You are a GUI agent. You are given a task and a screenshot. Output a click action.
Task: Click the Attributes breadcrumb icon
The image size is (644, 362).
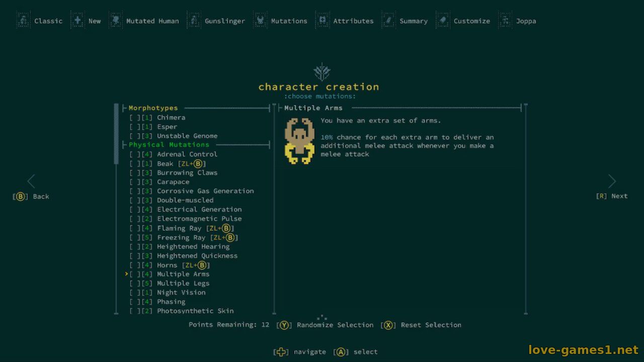[x=323, y=21]
